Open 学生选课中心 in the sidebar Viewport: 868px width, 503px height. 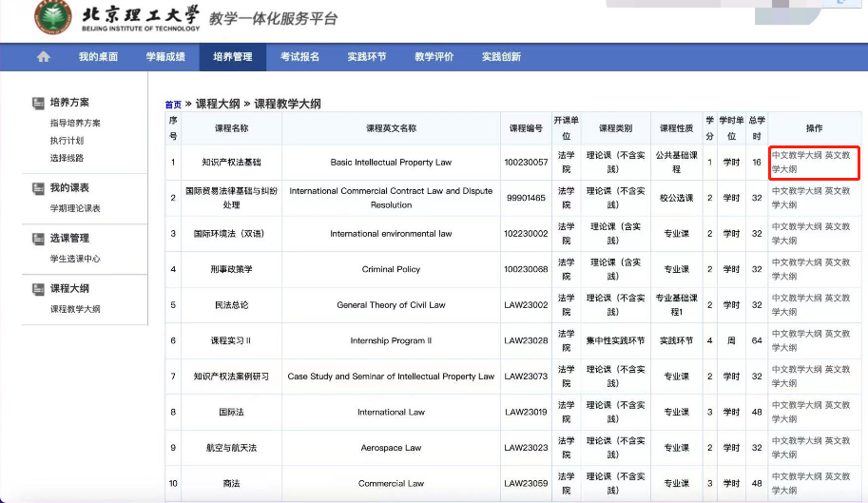tap(75, 259)
